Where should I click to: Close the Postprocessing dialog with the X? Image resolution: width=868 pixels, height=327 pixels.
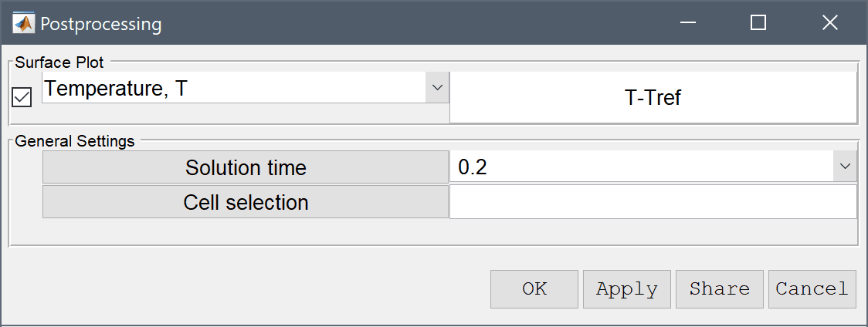point(830,22)
